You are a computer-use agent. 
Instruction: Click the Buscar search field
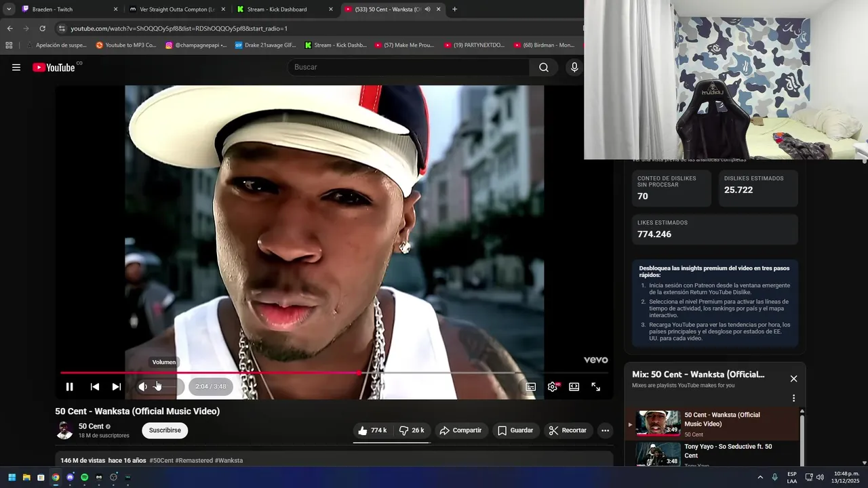[409, 67]
